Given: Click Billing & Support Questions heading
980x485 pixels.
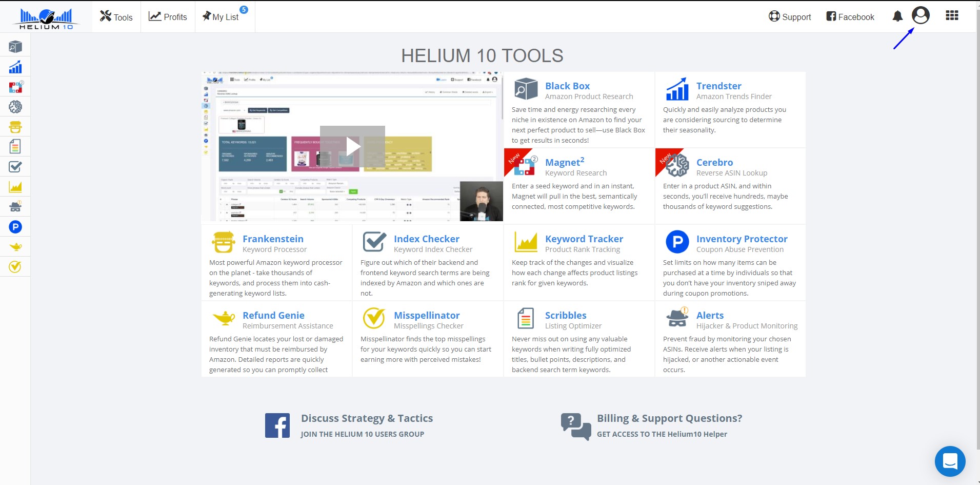Looking at the screenshot, I should pyautogui.click(x=669, y=418).
